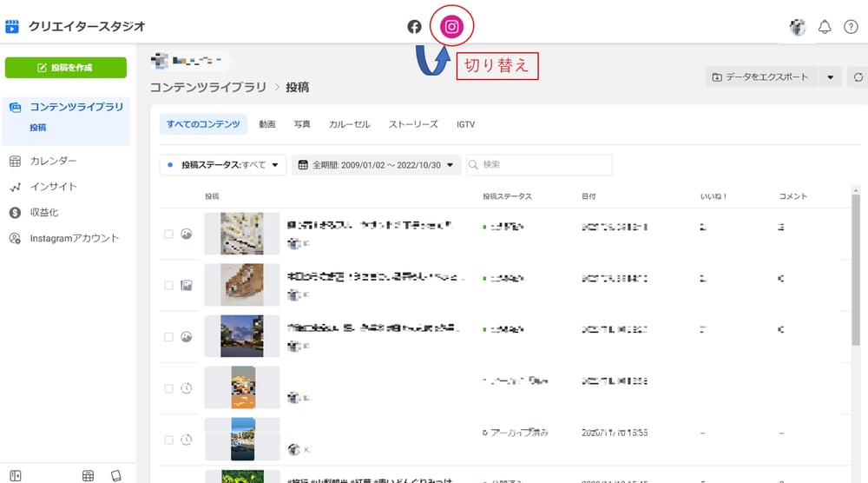
Task: Open インサイト in the sidebar
Action: pos(53,188)
